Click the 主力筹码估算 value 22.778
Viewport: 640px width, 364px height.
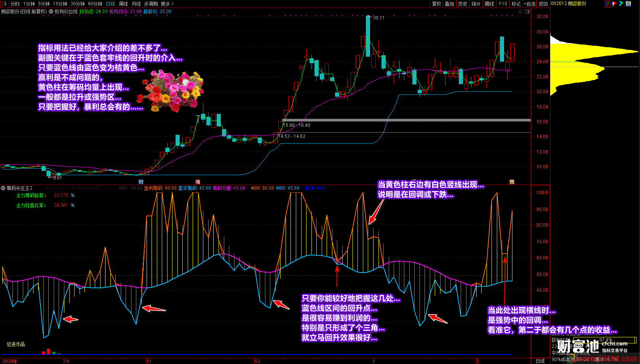coord(61,195)
